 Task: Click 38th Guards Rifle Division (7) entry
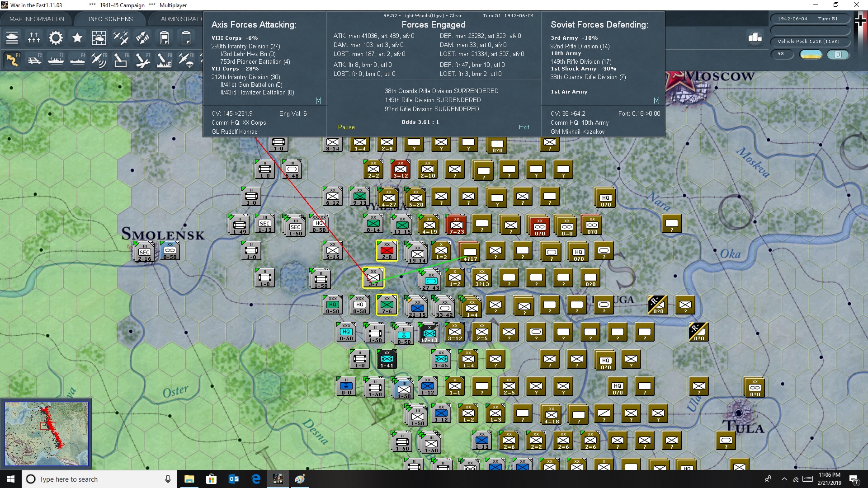pyautogui.click(x=588, y=77)
